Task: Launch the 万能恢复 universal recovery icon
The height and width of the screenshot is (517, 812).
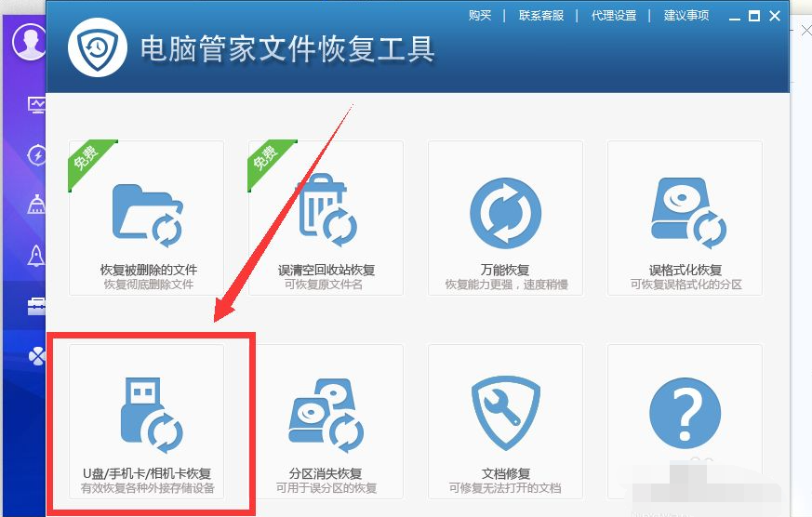Action: [x=505, y=213]
